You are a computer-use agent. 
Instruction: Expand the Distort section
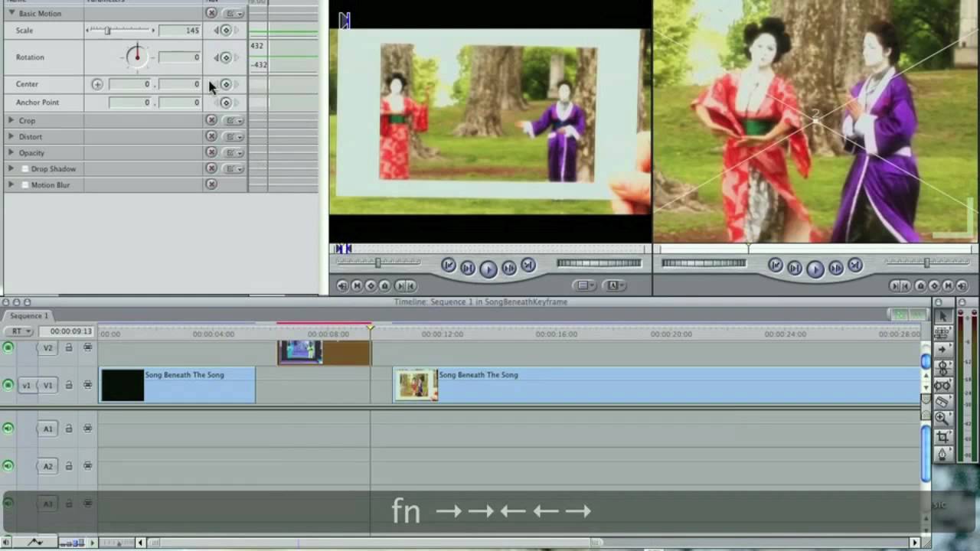(11, 136)
